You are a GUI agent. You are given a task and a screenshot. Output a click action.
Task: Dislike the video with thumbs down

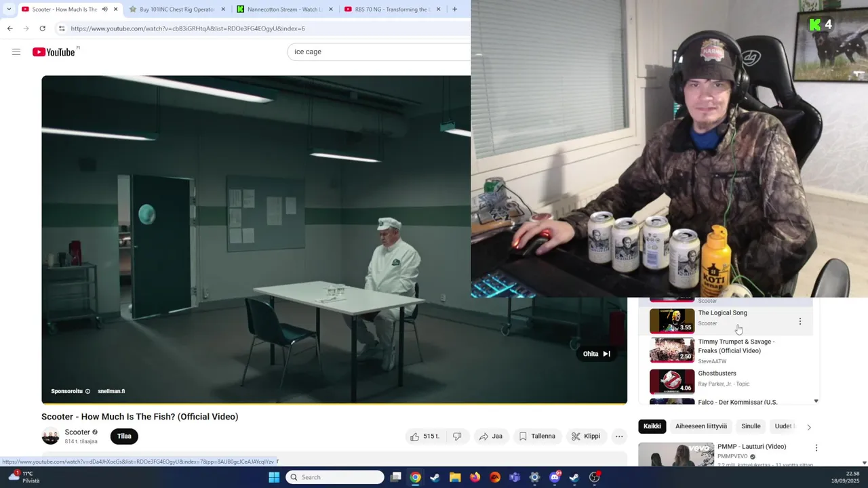[457, 436]
